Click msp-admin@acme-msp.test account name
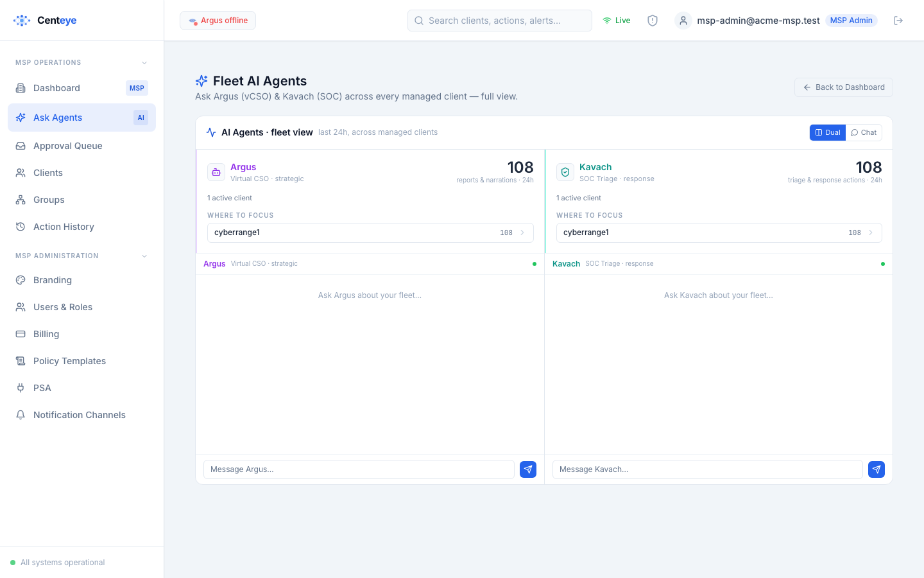924x578 pixels. click(758, 21)
